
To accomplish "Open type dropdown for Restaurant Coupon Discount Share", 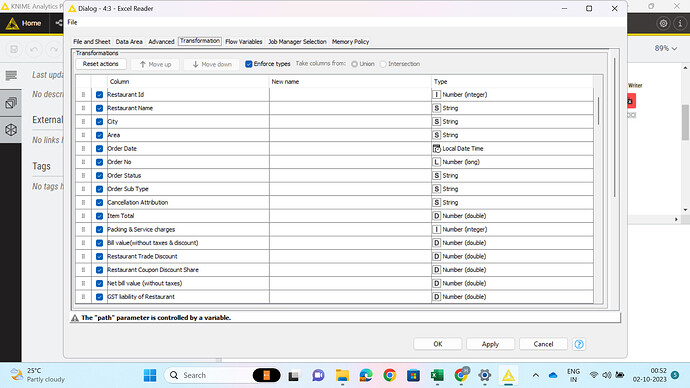I will pos(512,270).
